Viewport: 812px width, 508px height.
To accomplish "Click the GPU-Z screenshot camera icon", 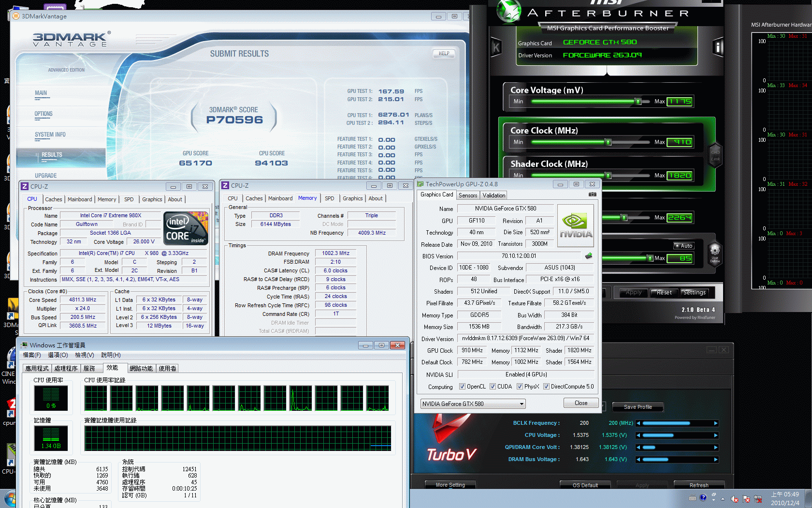I will 592,194.
